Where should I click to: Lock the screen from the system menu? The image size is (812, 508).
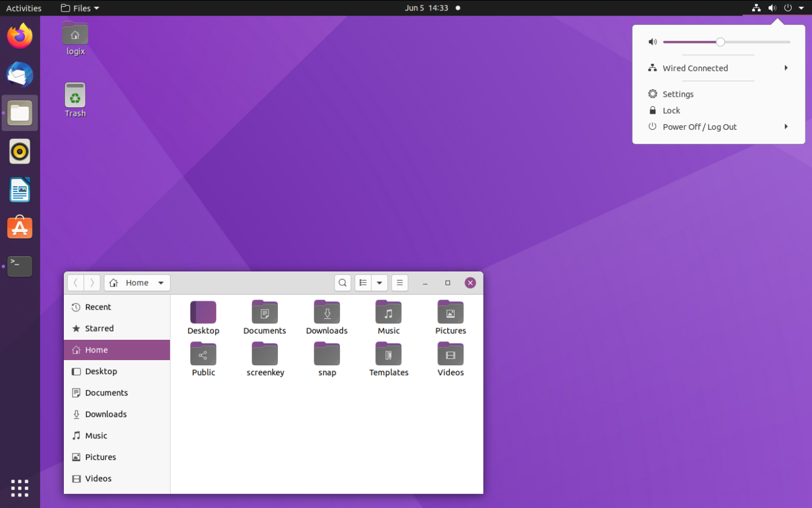671,110
